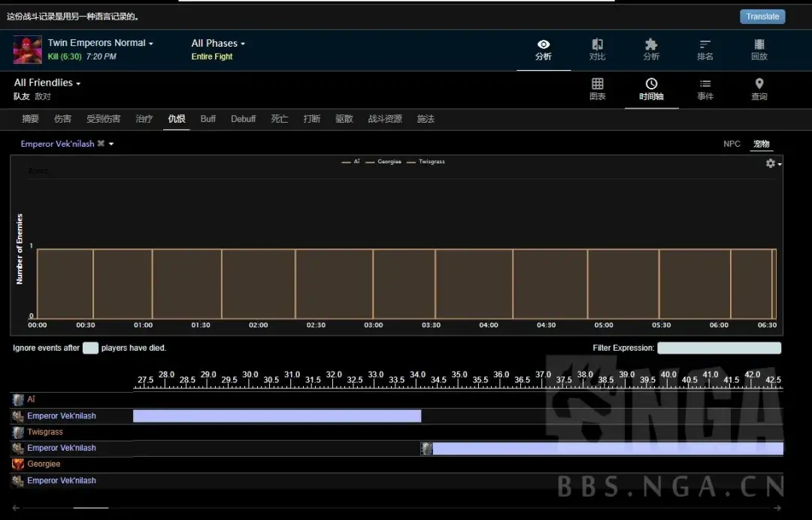Open the eye icon 分析 view

coord(543,50)
